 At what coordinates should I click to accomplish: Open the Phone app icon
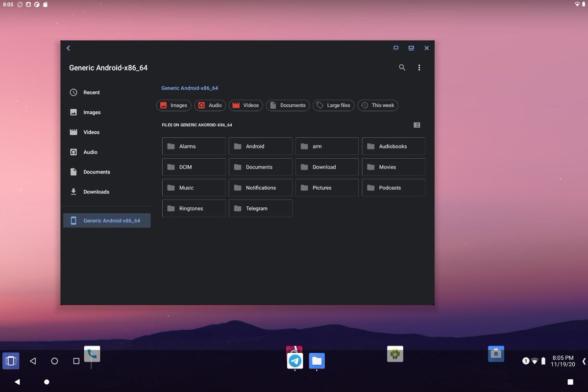point(92,354)
